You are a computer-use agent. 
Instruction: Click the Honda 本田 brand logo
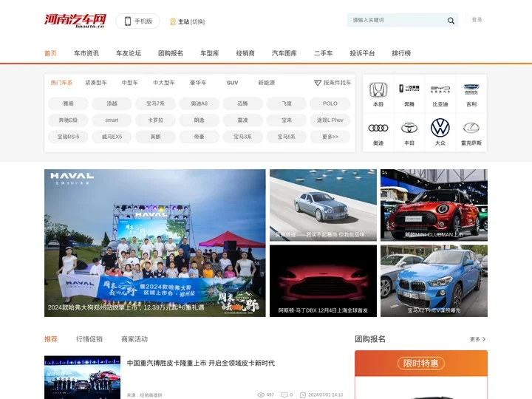point(378,90)
